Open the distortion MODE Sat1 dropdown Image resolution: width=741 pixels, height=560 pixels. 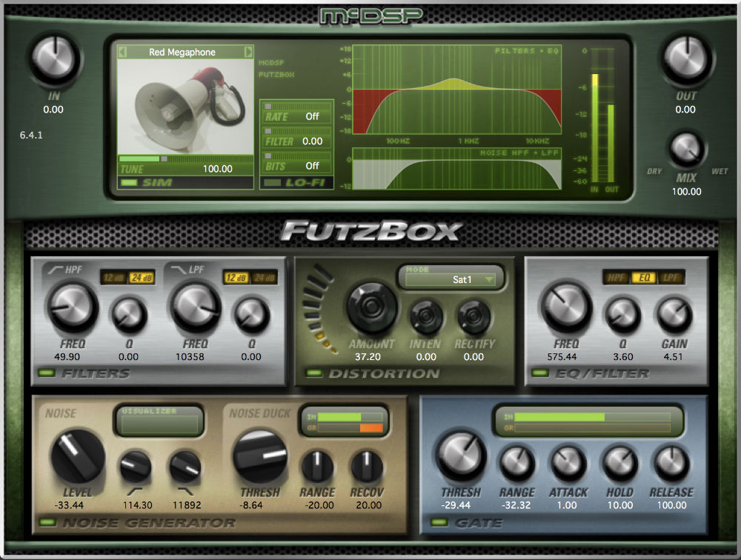[451, 279]
